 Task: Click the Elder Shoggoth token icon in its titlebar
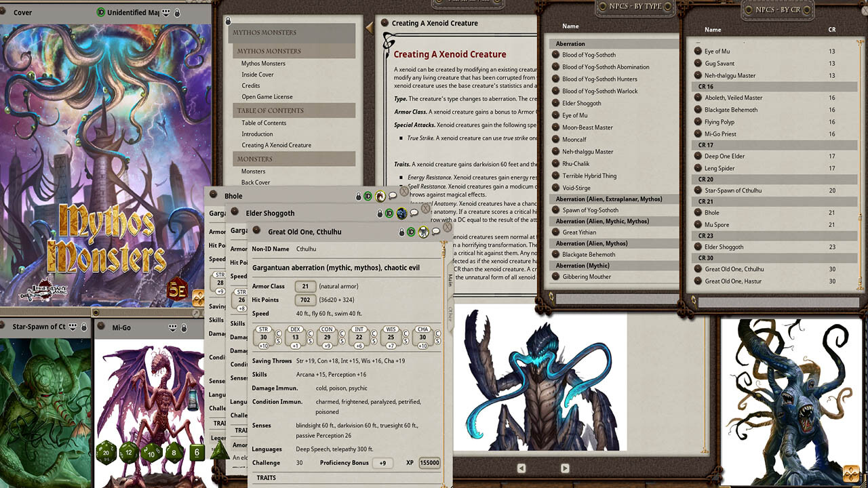[x=401, y=213]
